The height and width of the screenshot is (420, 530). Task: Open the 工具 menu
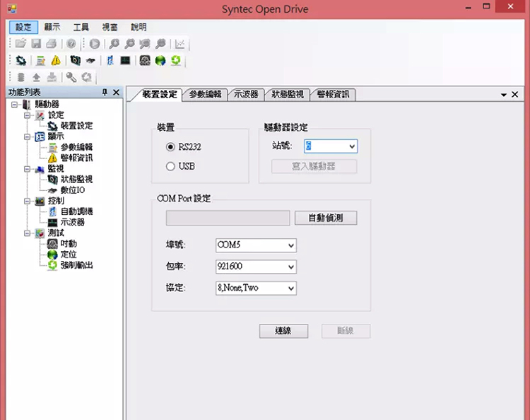(81, 27)
